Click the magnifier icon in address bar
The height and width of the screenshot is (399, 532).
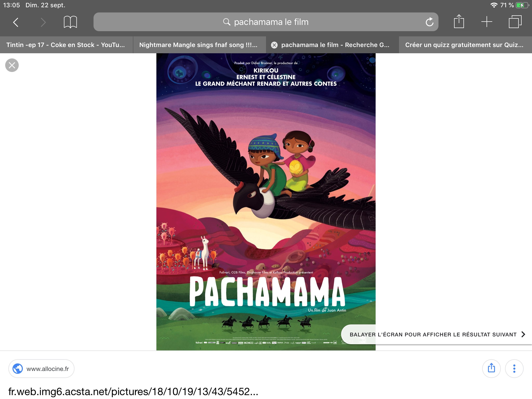[x=227, y=22]
